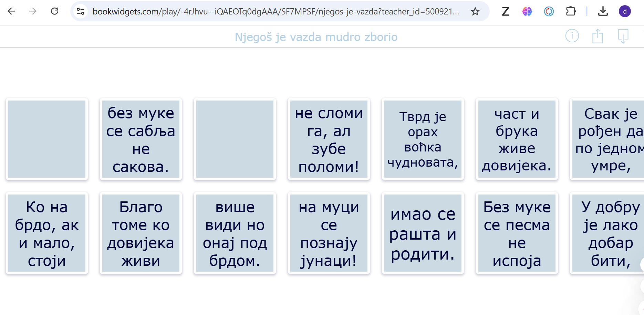Reload the current page

pos(54,11)
